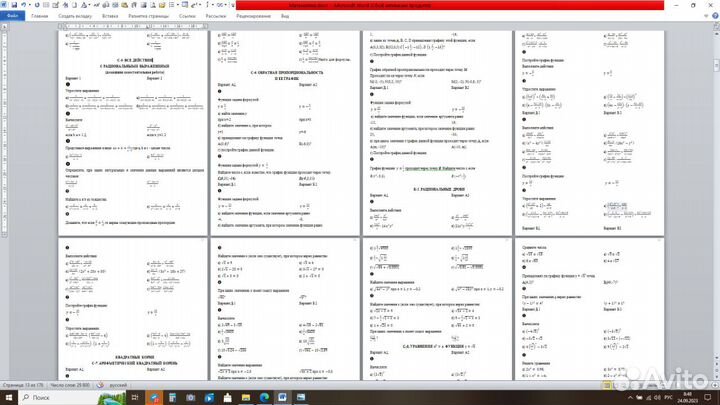Expand the collapsed ribbon chevron
Image resolution: width=720 pixels, height=405 pixels.
pos(706,16)
